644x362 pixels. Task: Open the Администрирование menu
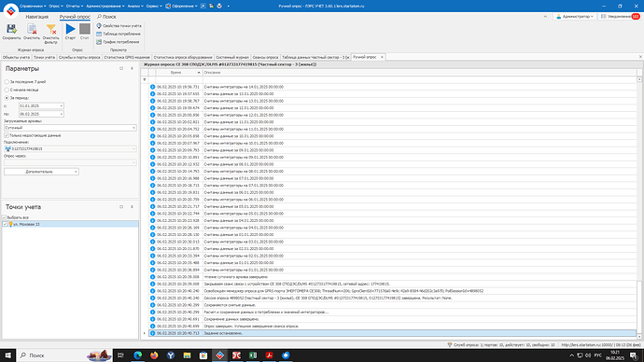click(x=105, y=7)
